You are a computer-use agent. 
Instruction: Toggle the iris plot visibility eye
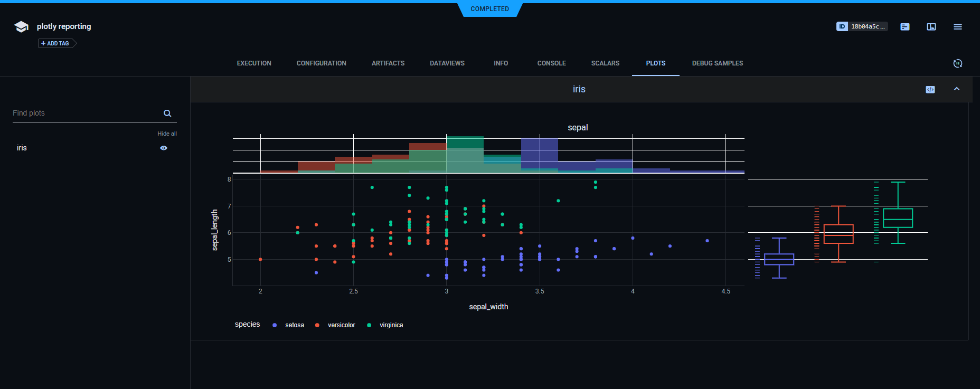pyautogui.click(x=164, y=148)
